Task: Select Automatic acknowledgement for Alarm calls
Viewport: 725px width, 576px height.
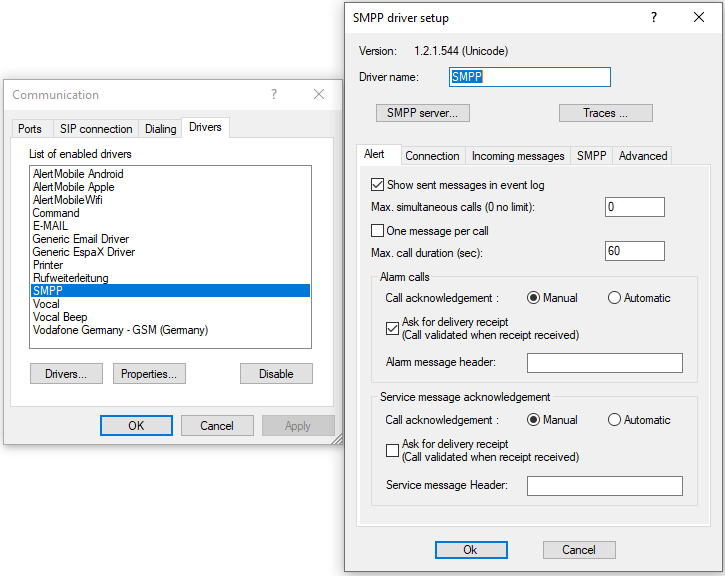Action: [615, 298]
